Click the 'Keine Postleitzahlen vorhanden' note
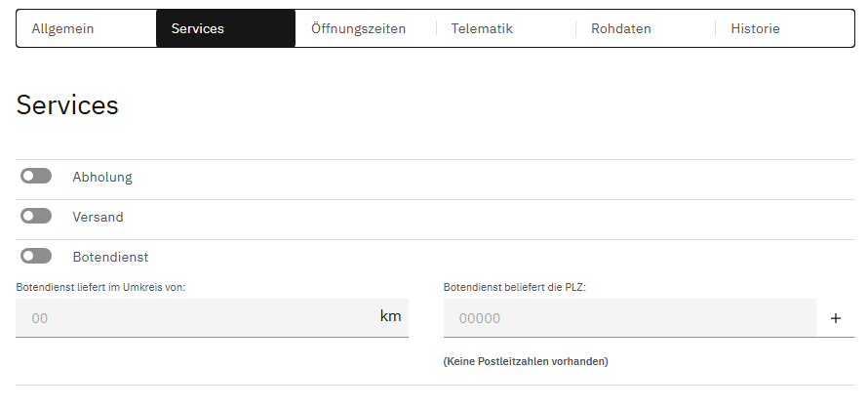This screenshot has height=408, width=868. coord(526,361)
